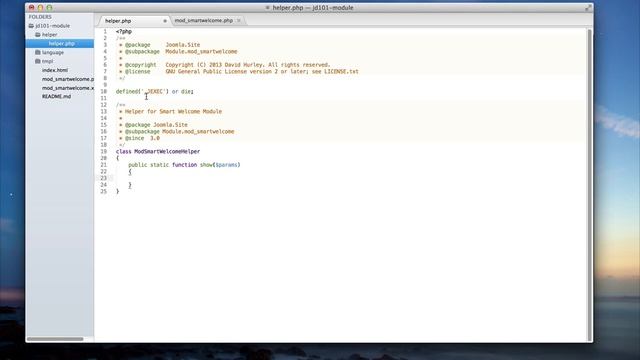Image resolution: width=640 pixels, height=360 pixels.
Task: Click gutter line number 19
Action: [104, 151]
